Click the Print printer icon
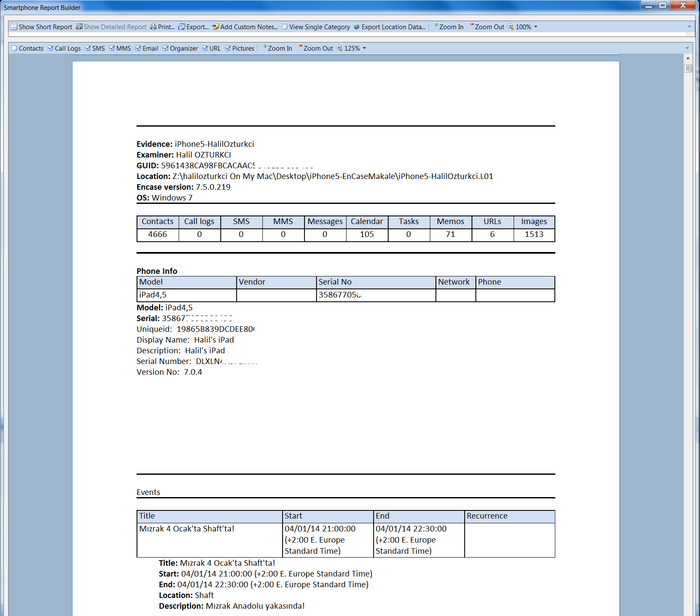Viewport: 700px width, 616px height. 153,27
